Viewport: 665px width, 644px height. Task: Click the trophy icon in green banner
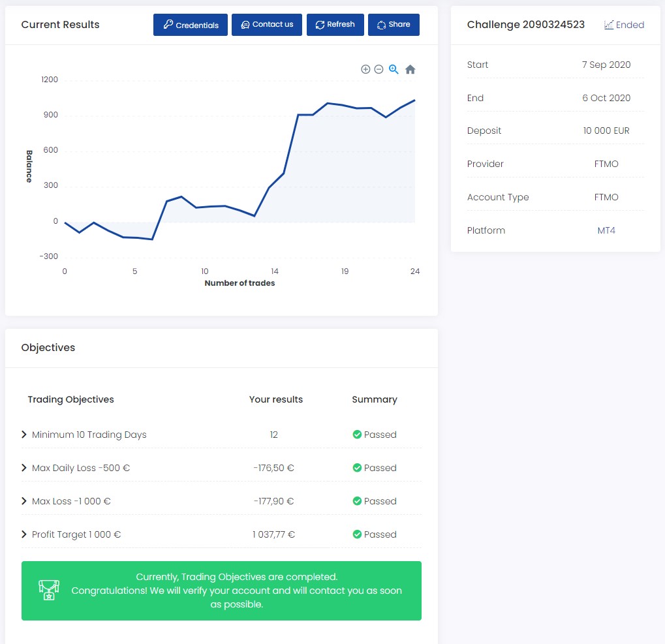click(50, 590)
